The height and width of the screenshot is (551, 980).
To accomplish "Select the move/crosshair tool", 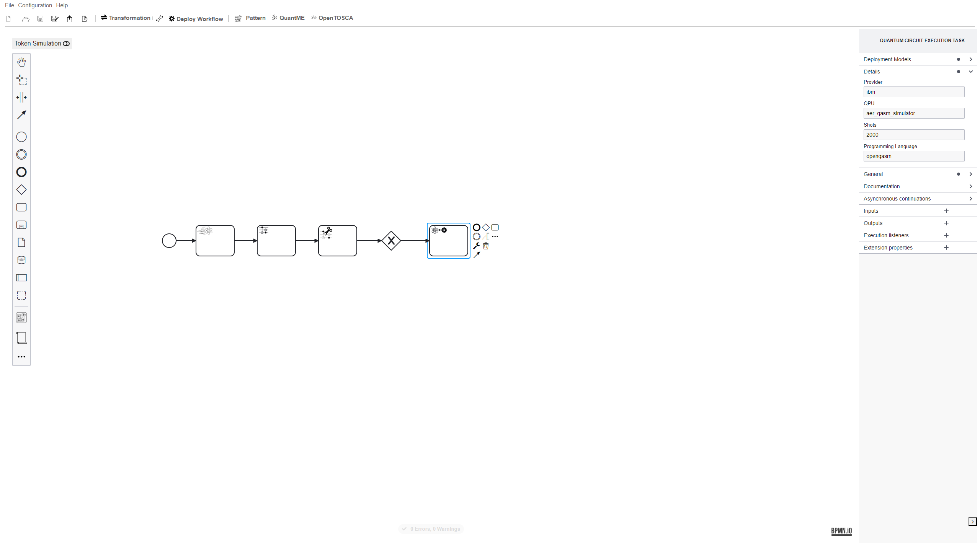I will (x=21, y=79).
